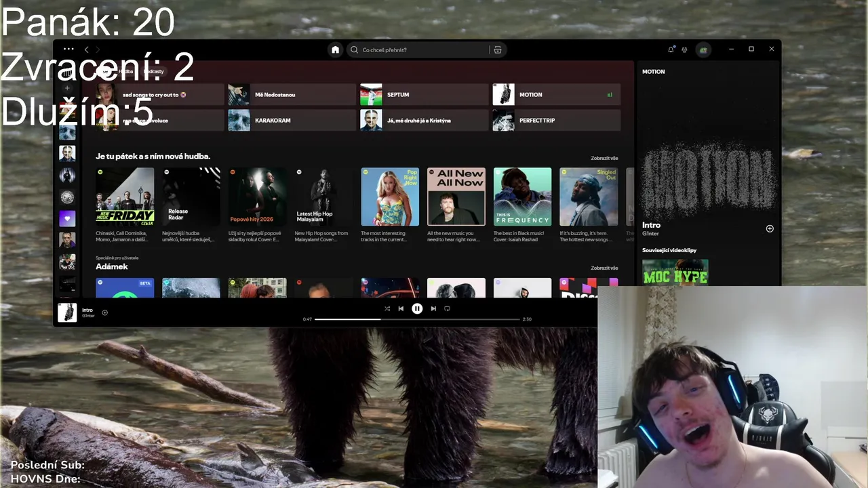Add Intro to library in the bottom bar
Viewport: 868px width, 488px height.
tap(104, 312)
